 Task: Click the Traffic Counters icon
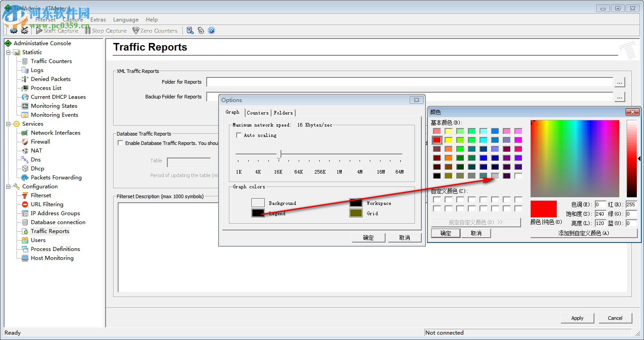[x=25, y=61]
